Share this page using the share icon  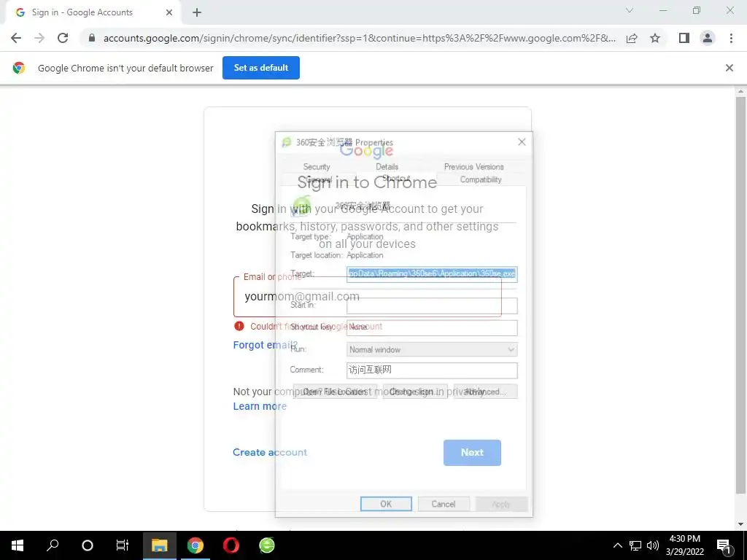(x=632, y=38)
